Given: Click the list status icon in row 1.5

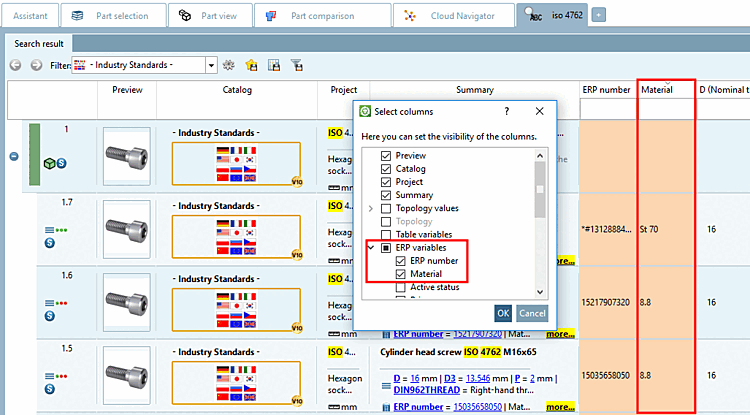Looking at the screenshot, I should pyautogui.click(x=55, y=376).
